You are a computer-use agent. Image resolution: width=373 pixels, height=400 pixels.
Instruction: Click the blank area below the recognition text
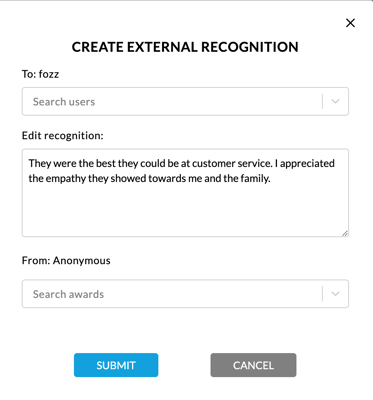(185, 210)
